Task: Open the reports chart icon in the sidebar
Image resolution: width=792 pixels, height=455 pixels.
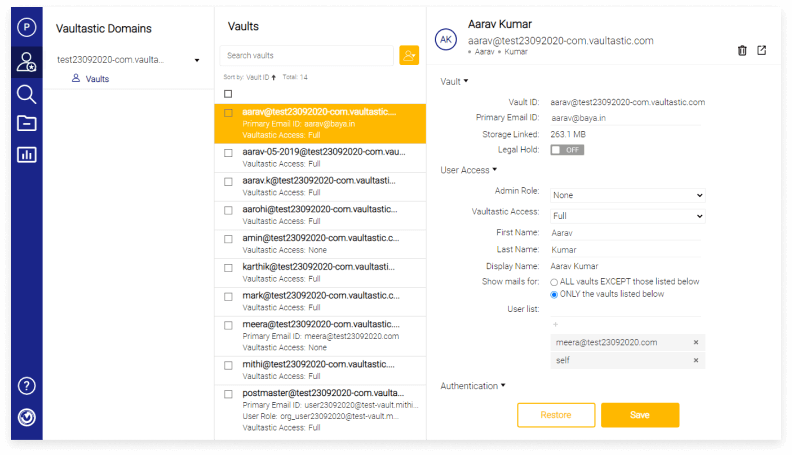Action: pyautogui.click(x=26, y=155)
